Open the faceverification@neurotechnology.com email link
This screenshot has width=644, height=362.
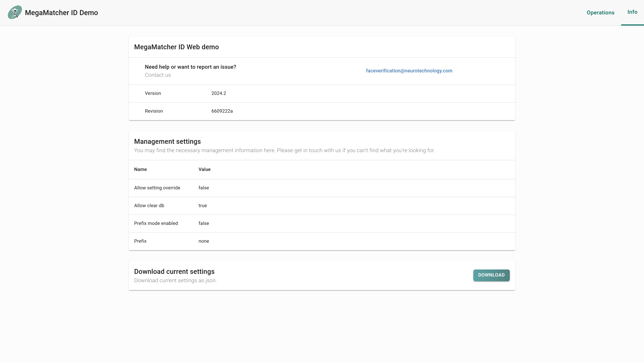coord(409,71)
